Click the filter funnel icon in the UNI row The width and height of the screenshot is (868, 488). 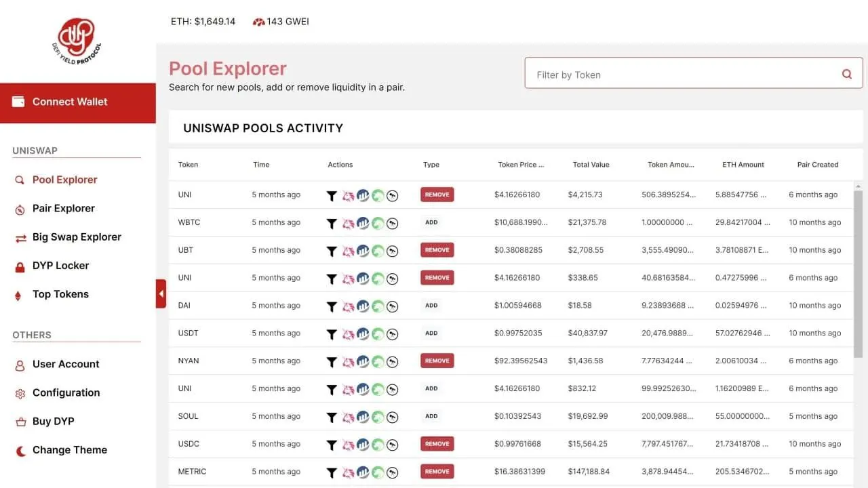pos(332,195)
